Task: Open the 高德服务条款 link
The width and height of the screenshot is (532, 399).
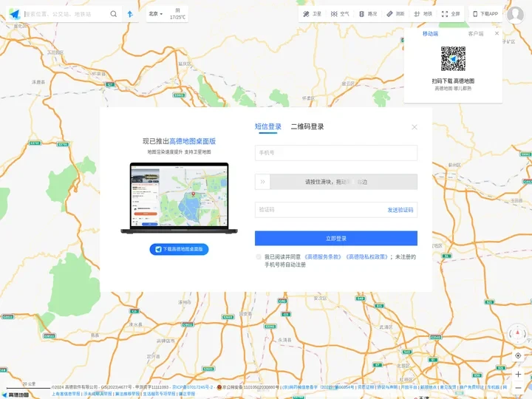Action: click(323, 257)
